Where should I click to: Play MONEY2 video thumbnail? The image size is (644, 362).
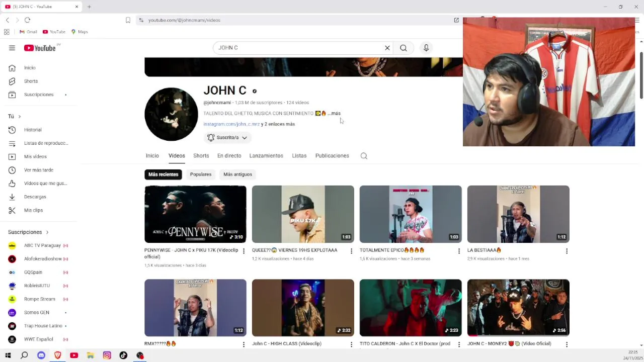pos(518,308)
